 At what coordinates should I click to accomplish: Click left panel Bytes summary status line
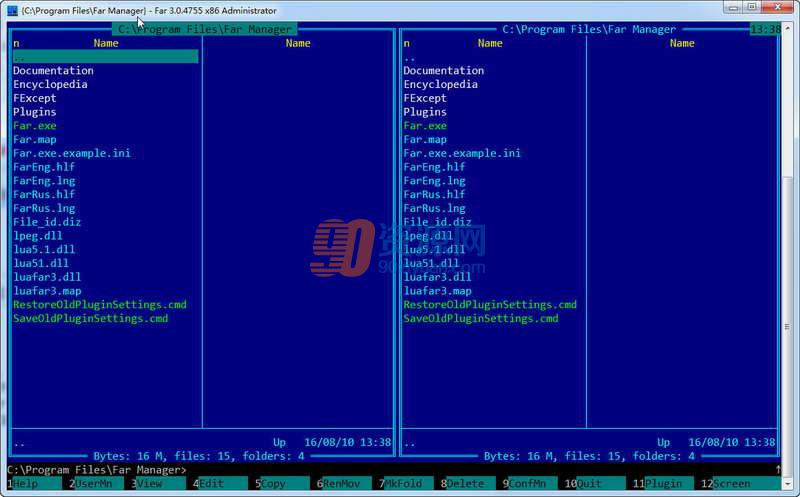pos(199,456)
